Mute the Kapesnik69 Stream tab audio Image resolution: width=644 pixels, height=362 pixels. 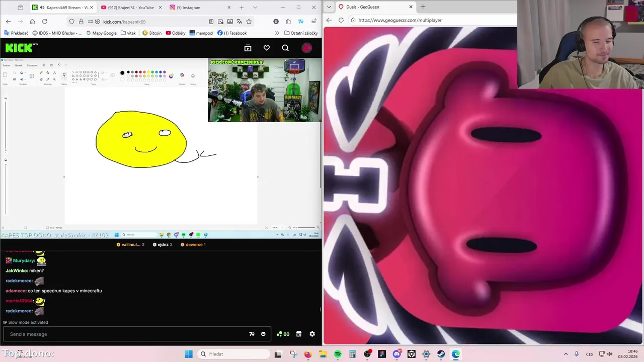pyautogui.click(x=42, y=8)
